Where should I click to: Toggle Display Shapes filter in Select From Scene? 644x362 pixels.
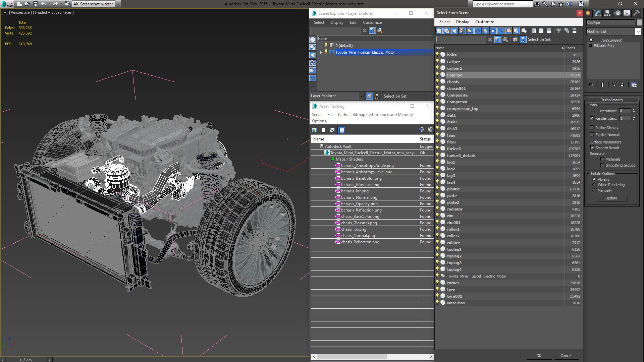pos(447,31)
